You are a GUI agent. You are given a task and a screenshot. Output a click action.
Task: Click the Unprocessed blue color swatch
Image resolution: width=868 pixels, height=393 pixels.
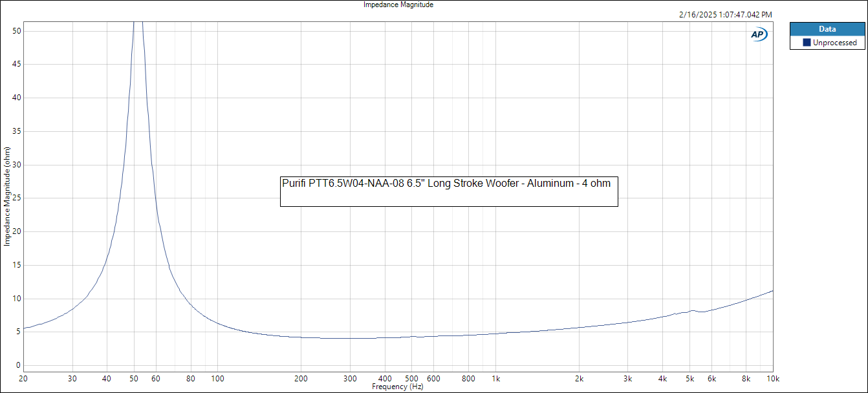[x=807, y=43]
